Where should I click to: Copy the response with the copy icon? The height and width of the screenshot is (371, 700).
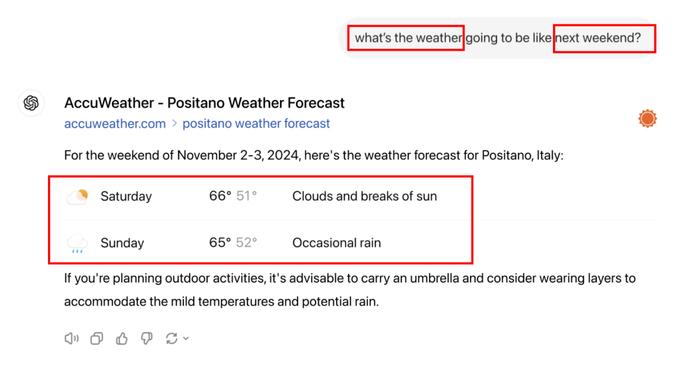point(96,338)
